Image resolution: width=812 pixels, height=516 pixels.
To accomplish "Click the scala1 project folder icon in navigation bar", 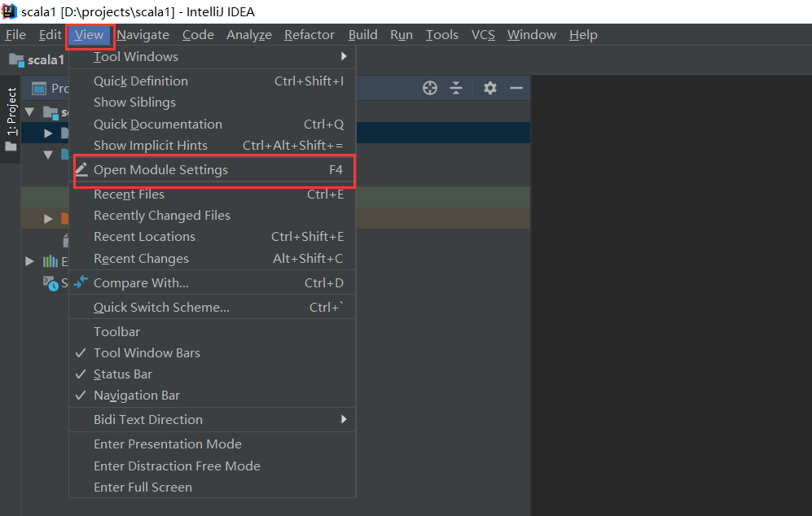I will (x=16, y=60).
